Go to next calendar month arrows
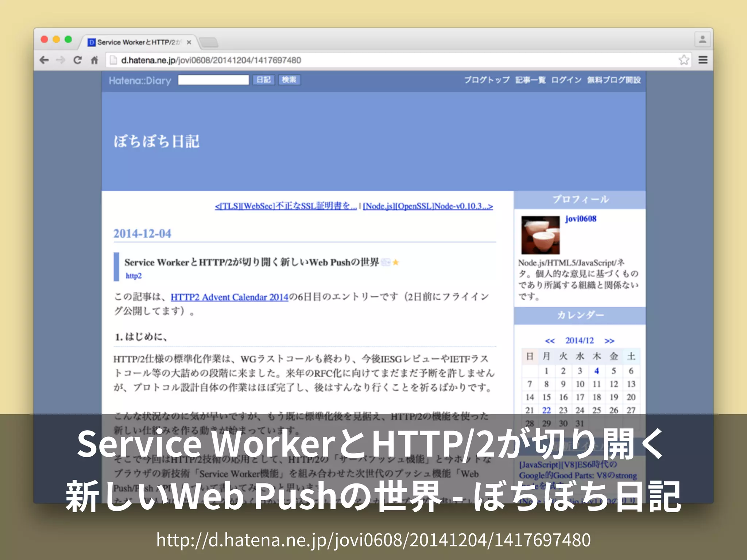This screenshot has height=560, width=747. point(609,341)
